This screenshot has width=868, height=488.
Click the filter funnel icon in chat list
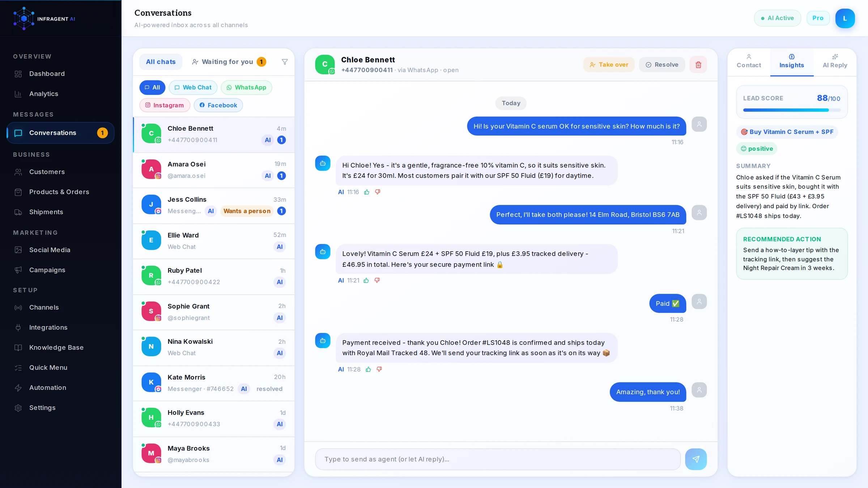tap(285, 62)
